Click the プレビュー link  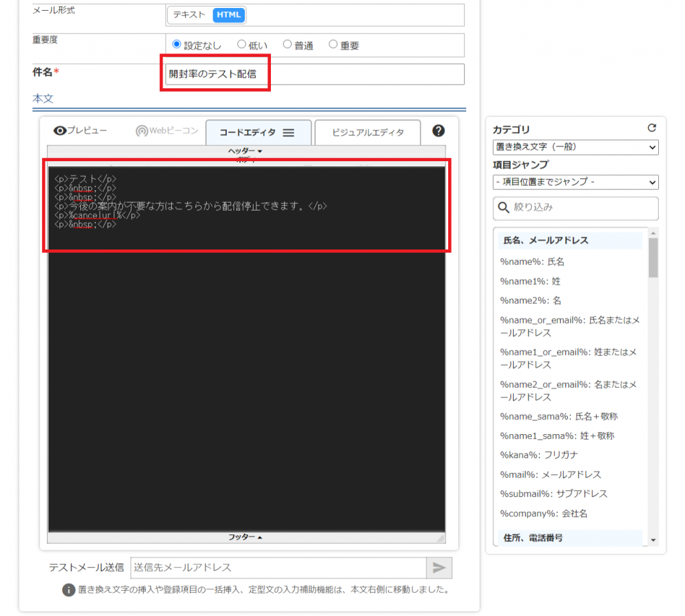click(86, 130)
